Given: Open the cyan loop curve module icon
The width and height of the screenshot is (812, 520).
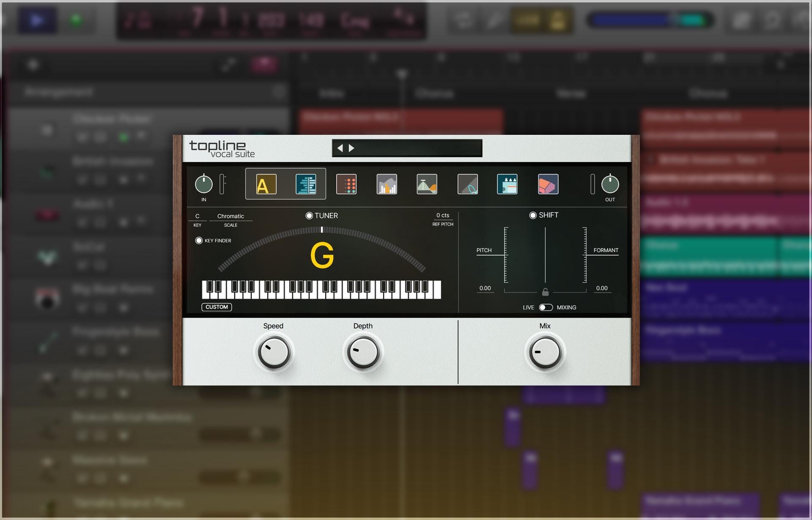Looking at the screenshot, I should [x=468, y=184].
